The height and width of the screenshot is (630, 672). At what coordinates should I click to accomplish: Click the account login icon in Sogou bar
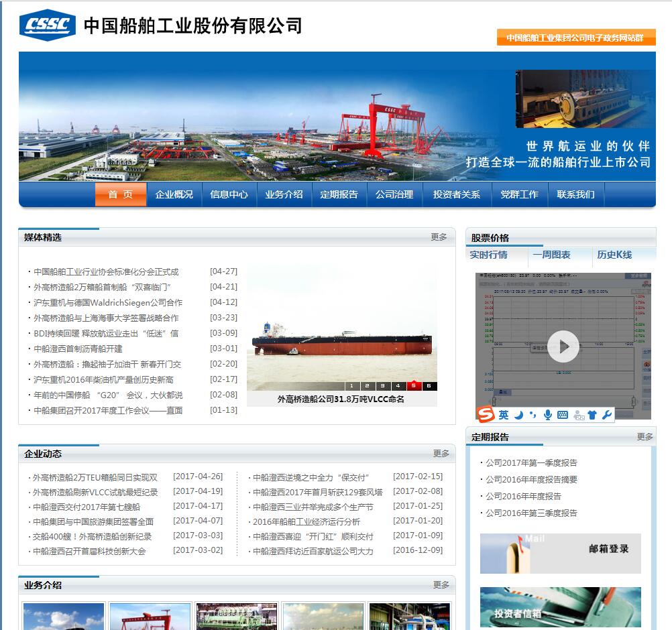(579, 415)
